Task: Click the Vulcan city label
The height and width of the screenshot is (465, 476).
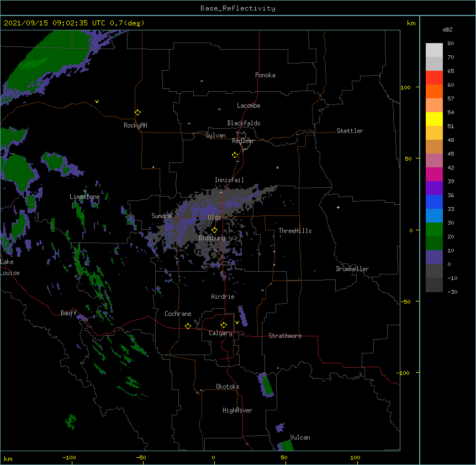Action: [300, 437]
